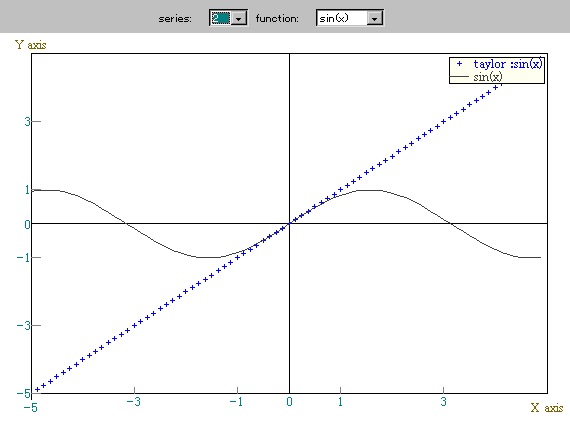Click the 'Y axis' title label
The image size is (570, 427).
pyautogui.click(x=31, y=45)
